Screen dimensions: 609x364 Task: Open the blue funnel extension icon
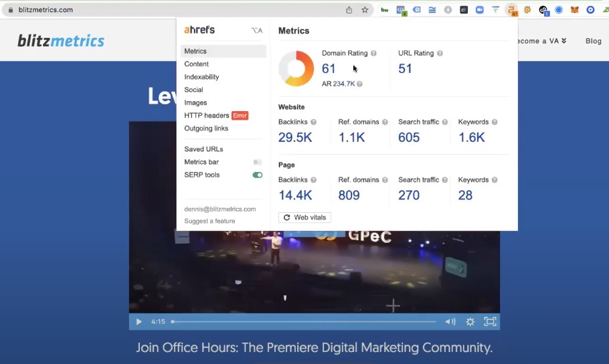pos(496,10)
